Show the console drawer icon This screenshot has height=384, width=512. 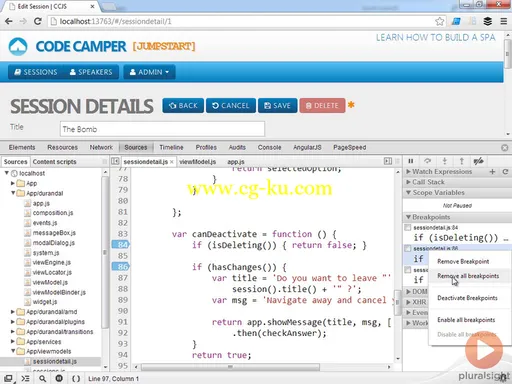click(x=25, y=379)
